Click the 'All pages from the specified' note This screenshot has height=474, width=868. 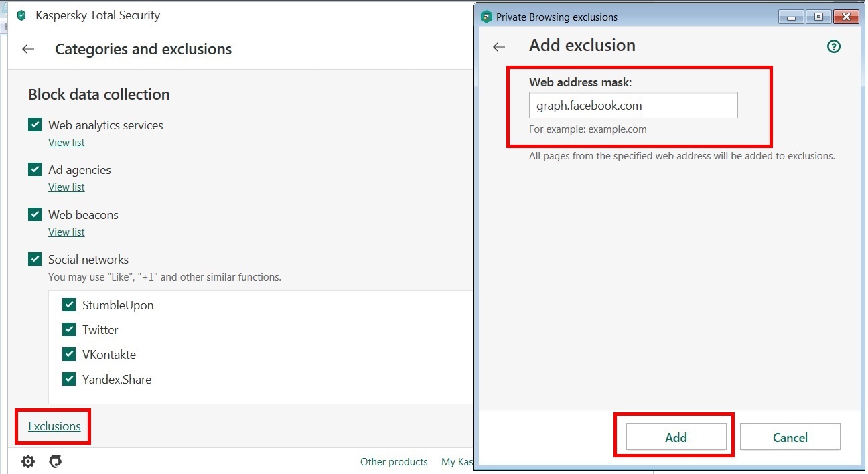[x=682, y=156]
